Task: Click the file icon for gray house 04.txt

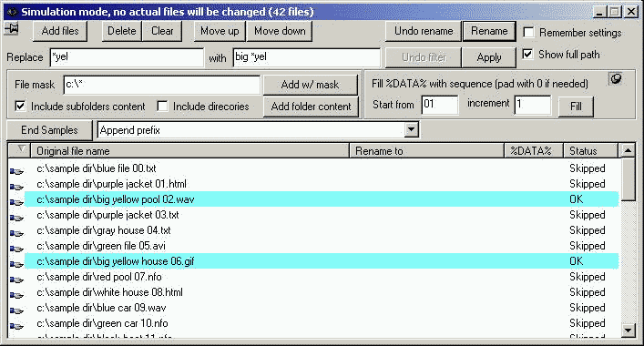Action: tap(16, 233)
